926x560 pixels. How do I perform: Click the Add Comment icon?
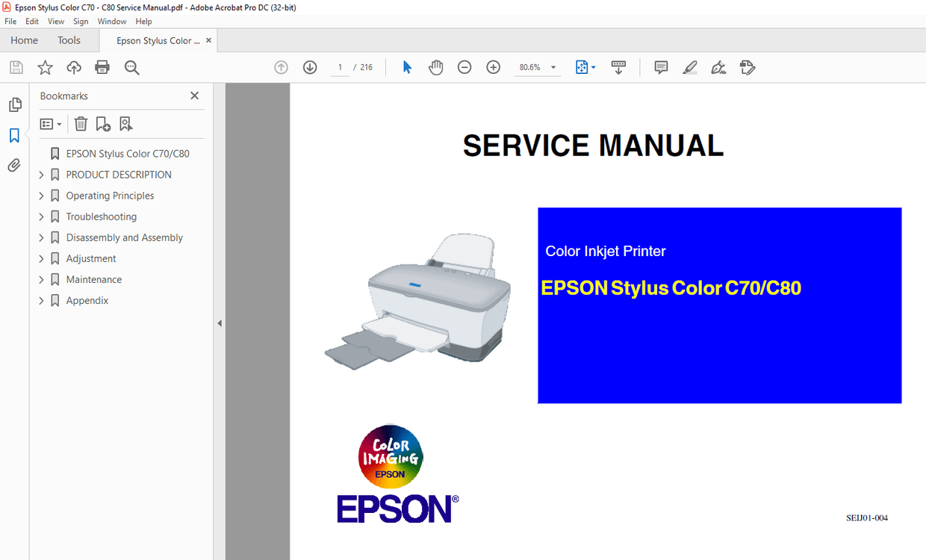point(660,67)
